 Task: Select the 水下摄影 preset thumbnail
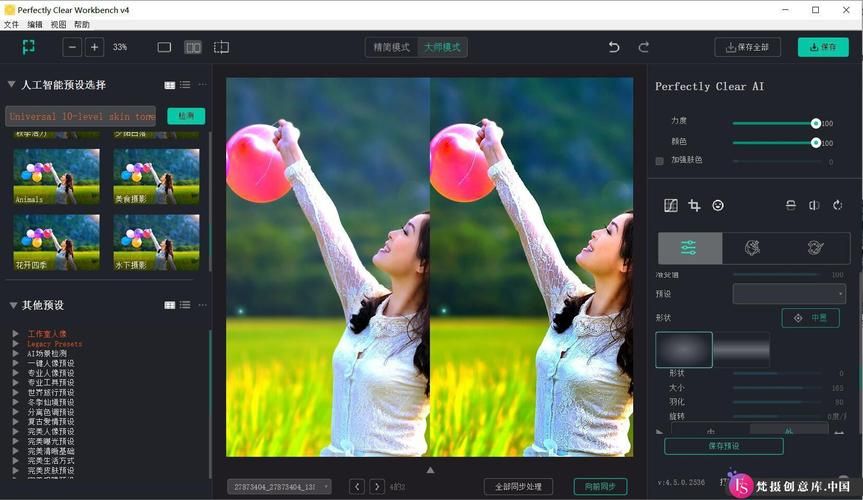click(x=156, y=242)
